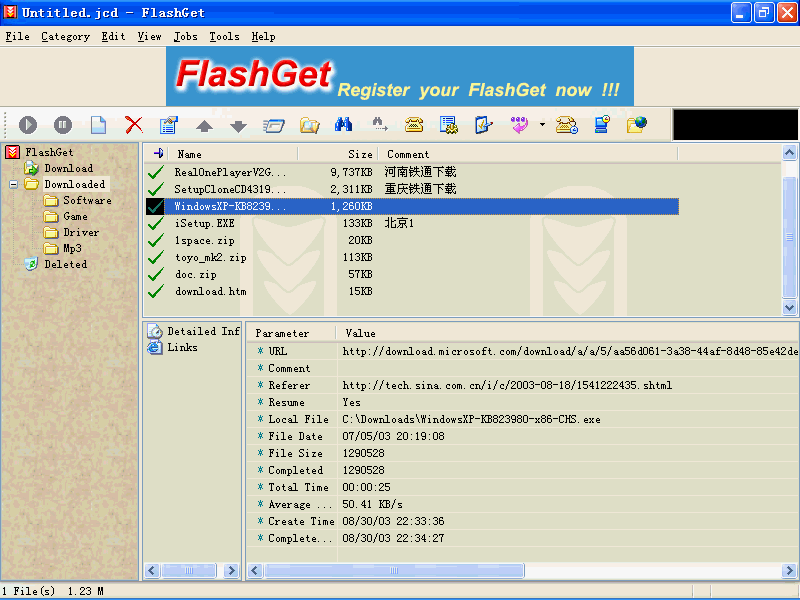This screenshot has height=600, width=800.
Task: Select the Game subfolder
Action: click(x=75, y=216)
